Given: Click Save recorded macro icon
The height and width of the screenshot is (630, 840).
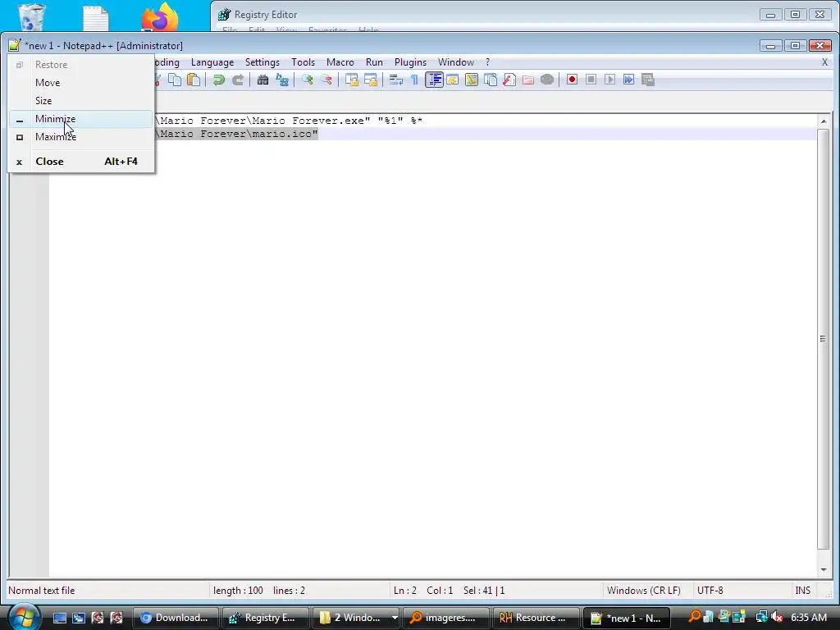Looking at the screenshot, I should 648,80.
